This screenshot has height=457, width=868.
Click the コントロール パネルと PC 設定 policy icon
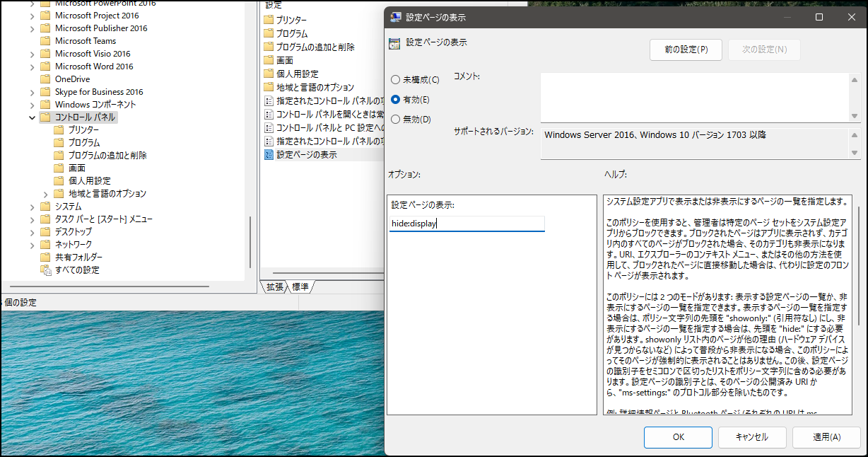point(269,127)
